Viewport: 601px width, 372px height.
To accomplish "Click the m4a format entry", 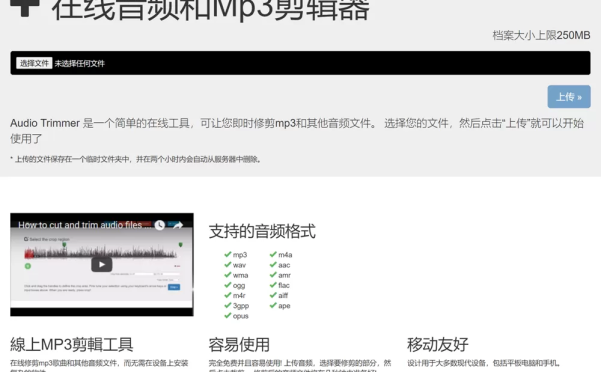I will [x=285, y=255].
